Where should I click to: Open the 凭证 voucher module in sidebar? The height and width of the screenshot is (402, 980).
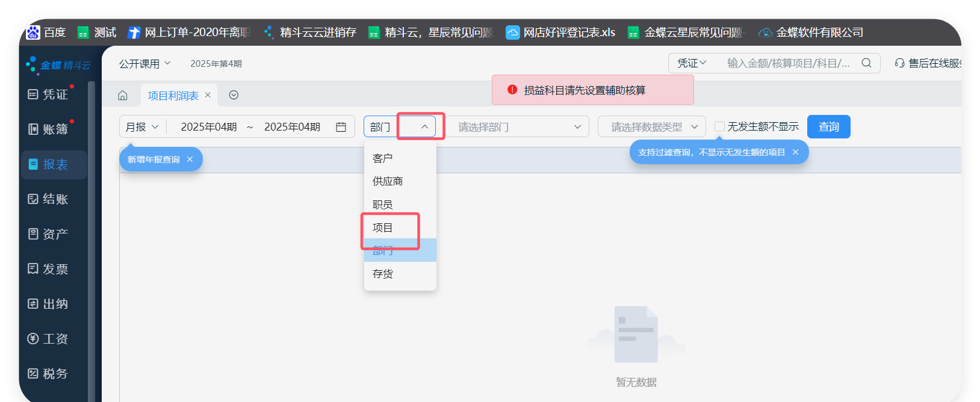tap(49, 94)
